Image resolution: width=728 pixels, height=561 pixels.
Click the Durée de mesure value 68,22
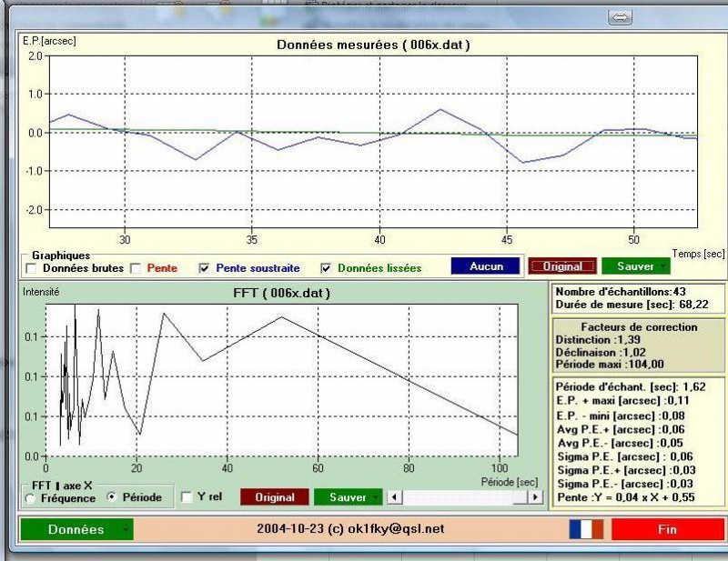pyautogui.click(x=693, y=305)
